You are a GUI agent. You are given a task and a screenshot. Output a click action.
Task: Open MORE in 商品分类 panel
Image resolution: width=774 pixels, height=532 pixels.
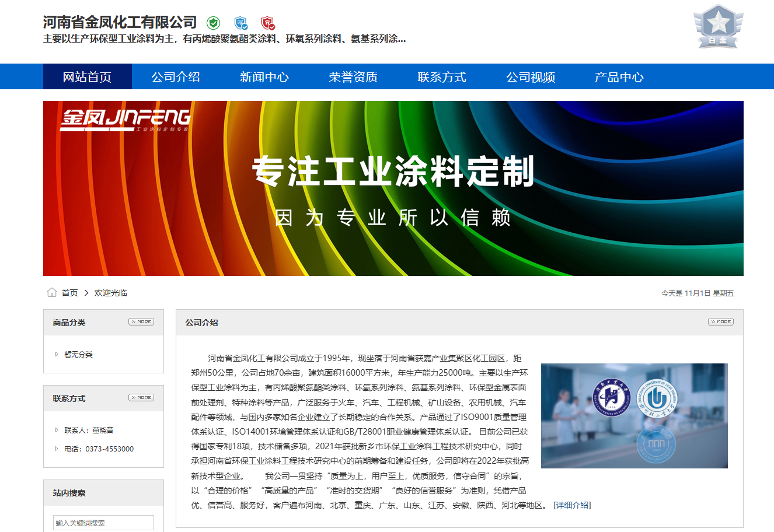click(141, 322)
